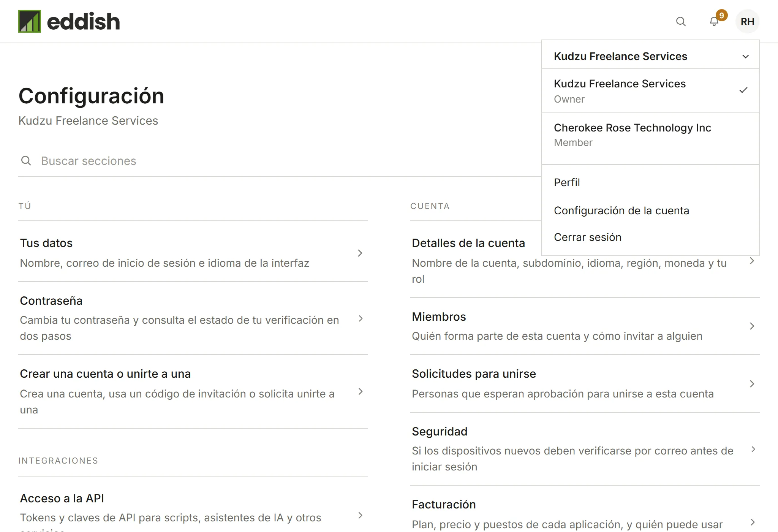This screenshot has width=778, height=532.
Task: Click the arrow beside Contraseña description
Action: coord(361,318)
